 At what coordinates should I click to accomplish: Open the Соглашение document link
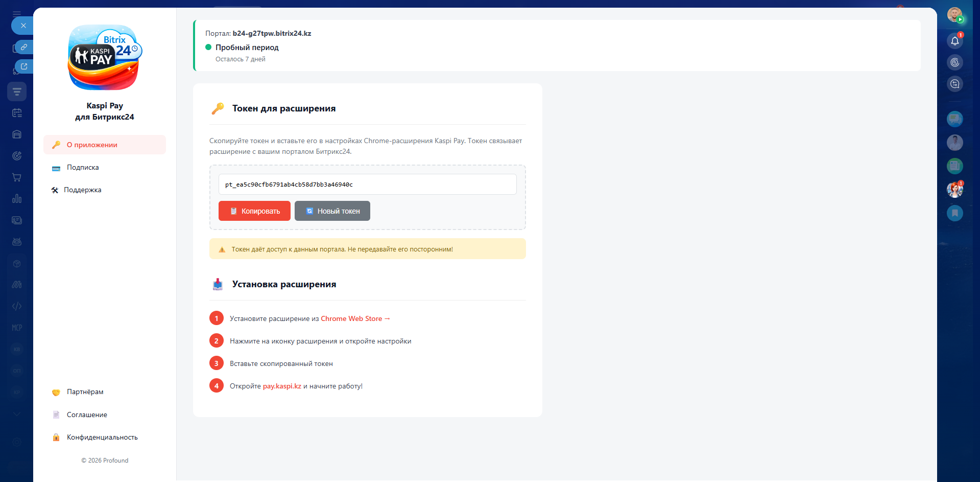(x=105, y=415)
